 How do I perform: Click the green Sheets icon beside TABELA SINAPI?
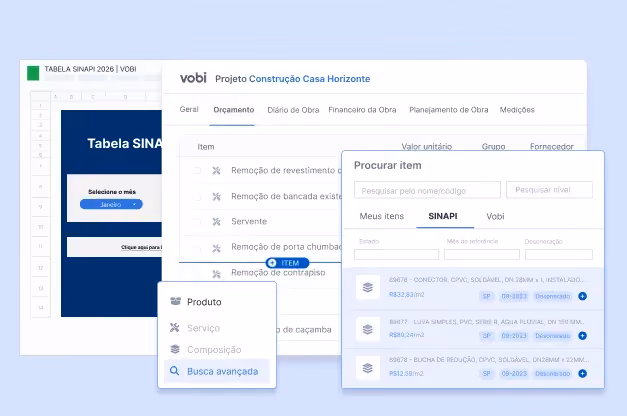point(33,73)
